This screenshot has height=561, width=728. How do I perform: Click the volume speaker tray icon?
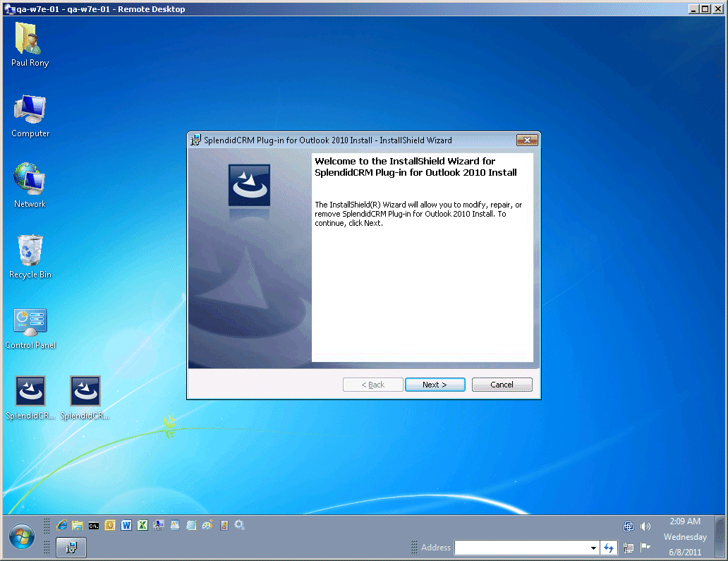click(x=645, y=526)
